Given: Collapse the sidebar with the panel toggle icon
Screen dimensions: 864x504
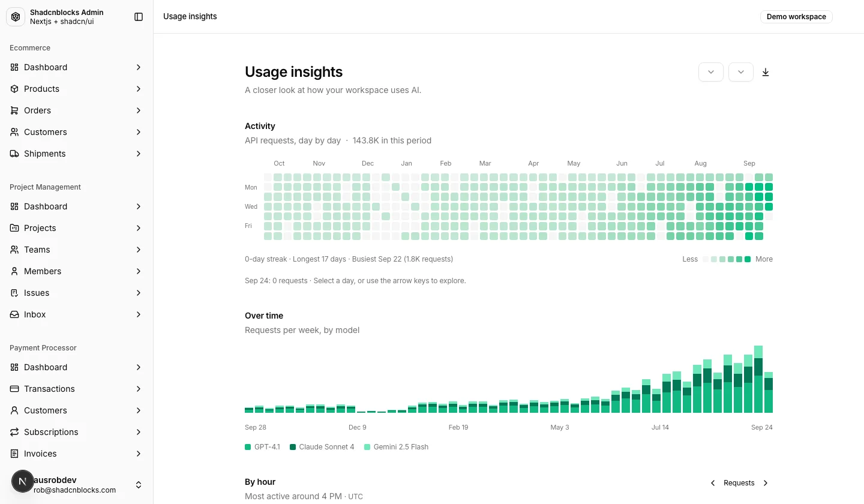Looking at the screenshot, I should tap(139, 17).
